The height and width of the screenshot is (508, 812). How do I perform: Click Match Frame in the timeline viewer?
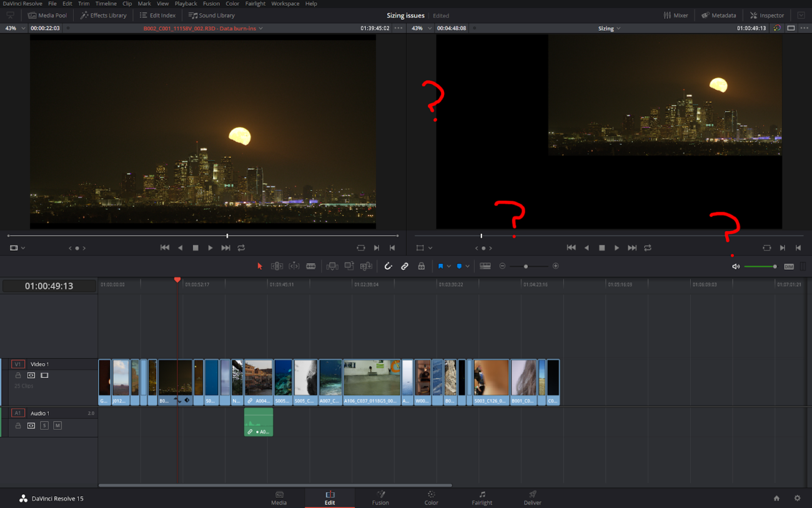766,248
